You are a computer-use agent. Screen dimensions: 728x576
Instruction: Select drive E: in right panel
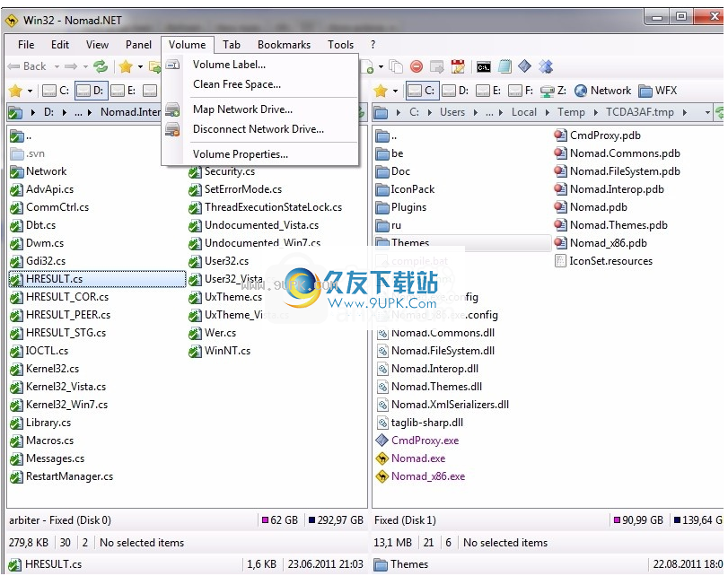488,91
